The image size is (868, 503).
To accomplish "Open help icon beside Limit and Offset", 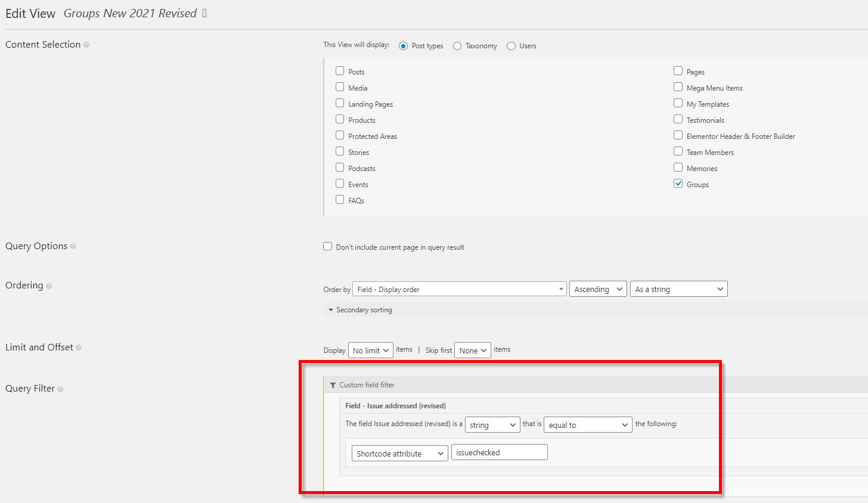I will 79,348.
